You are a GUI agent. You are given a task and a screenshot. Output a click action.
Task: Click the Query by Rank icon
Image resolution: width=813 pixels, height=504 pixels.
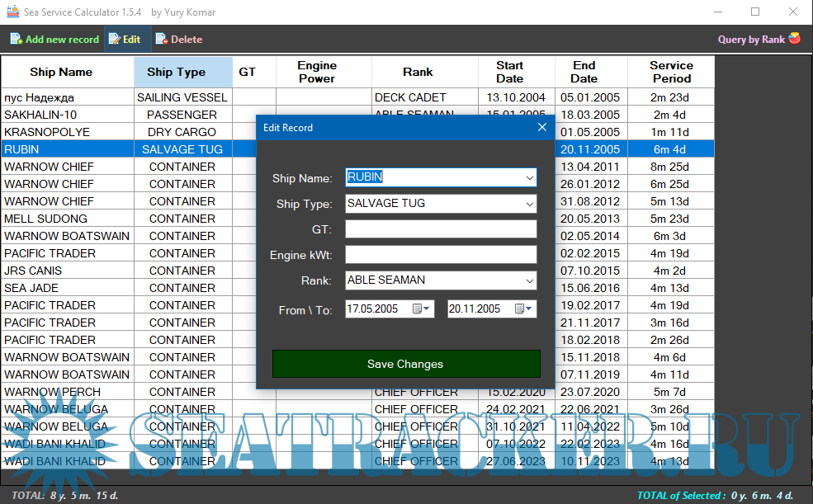[795, 38]
